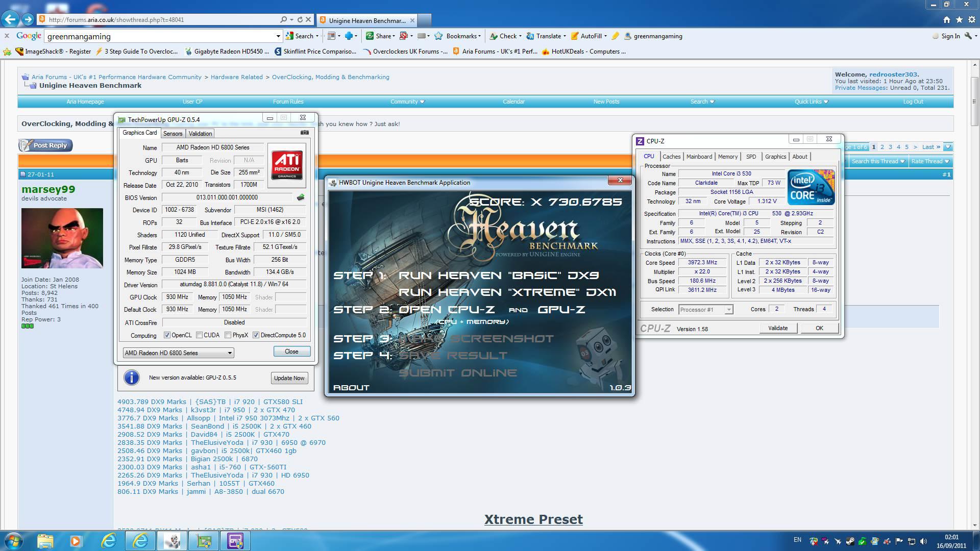Click the Update Now button in GPU-Z
980x551 pixels.
(x=289, y=378)
